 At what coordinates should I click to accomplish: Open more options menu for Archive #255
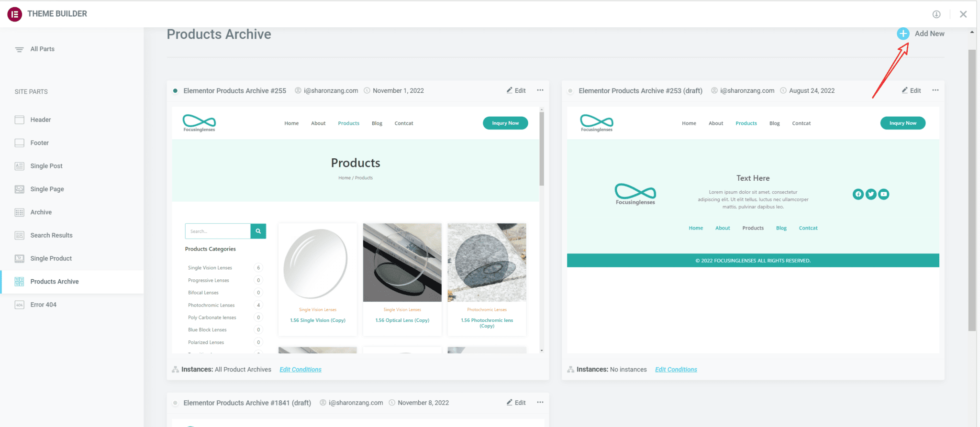540,90
